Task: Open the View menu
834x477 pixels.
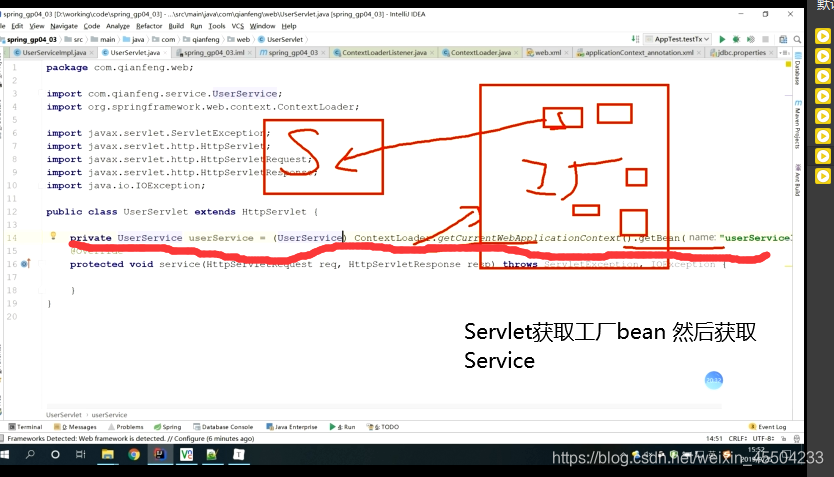Action: [37, 26]
